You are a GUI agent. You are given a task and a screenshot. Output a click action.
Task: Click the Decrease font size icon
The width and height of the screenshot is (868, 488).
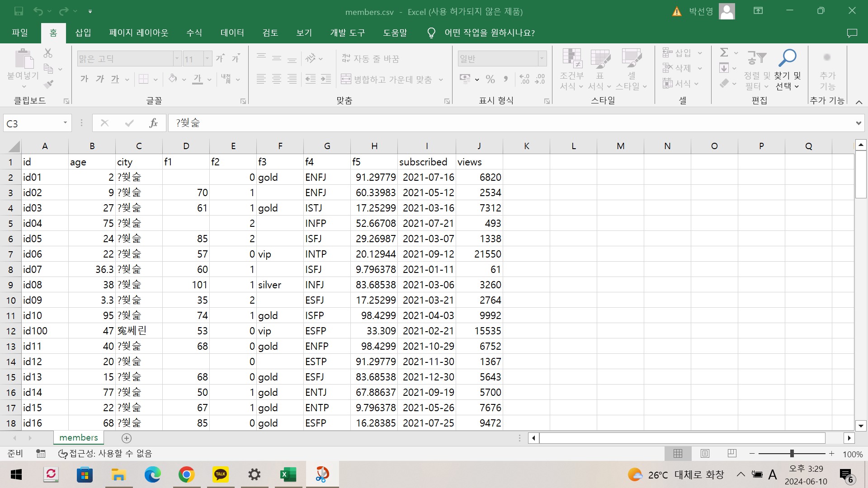[236, 58]
